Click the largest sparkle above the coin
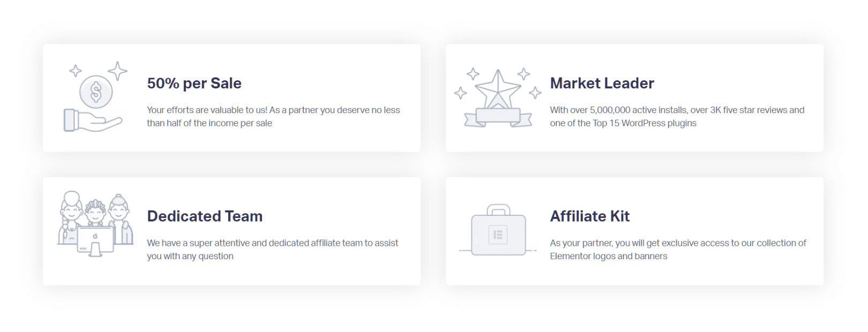The image size is (868, 332). 117,71
